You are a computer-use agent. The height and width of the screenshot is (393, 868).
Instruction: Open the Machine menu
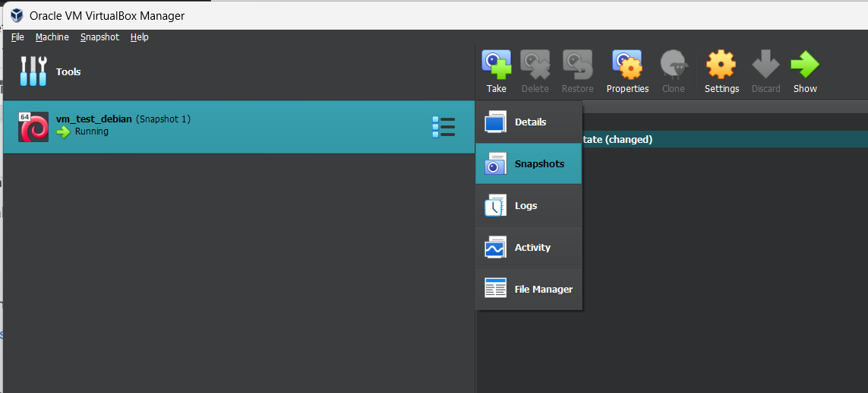click(x=52, y=37)
